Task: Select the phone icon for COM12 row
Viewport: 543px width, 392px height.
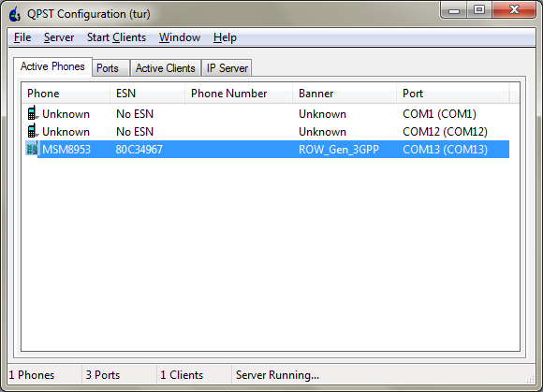Action: point(33,131)
